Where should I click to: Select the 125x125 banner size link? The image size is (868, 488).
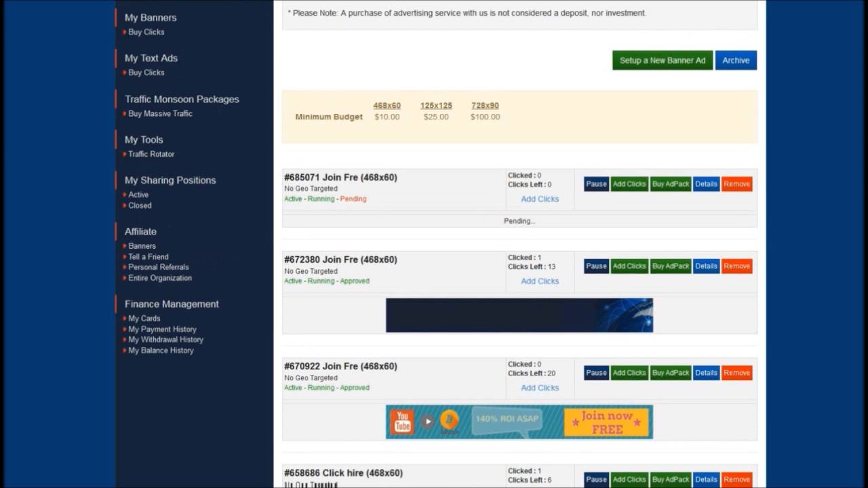point(436,106)
